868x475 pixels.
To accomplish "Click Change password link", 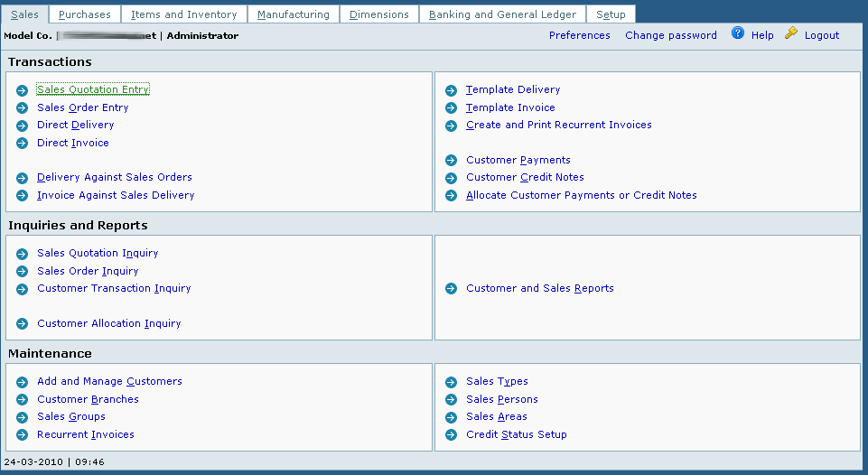I will click(671, 35).
